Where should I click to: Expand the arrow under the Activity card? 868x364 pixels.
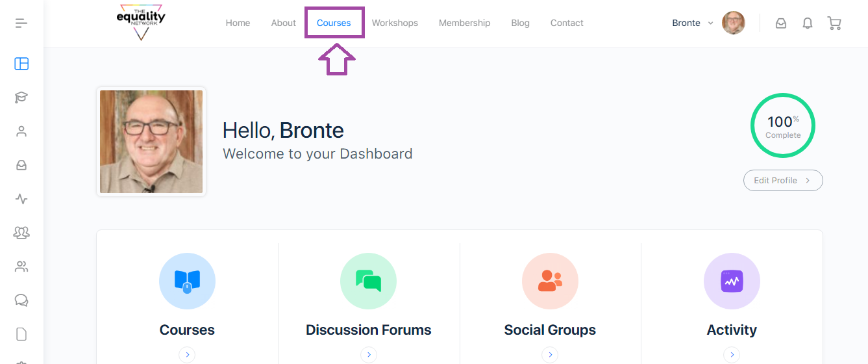[732, 355]
